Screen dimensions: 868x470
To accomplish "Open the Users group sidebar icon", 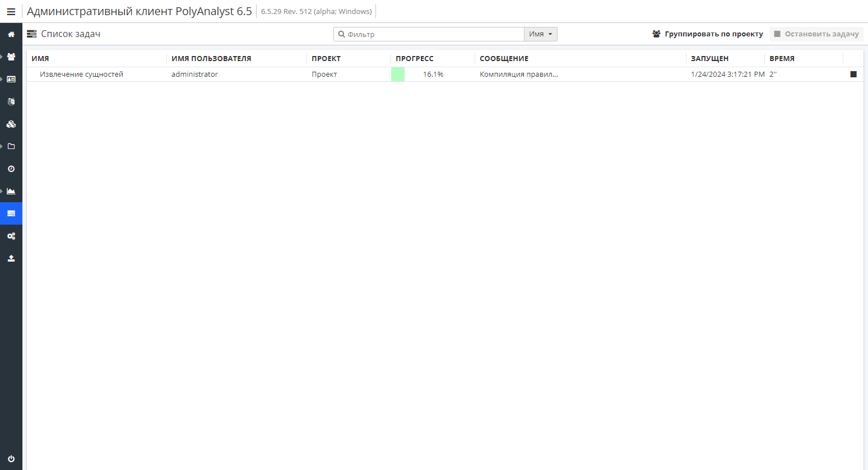I will click(11, 57).
